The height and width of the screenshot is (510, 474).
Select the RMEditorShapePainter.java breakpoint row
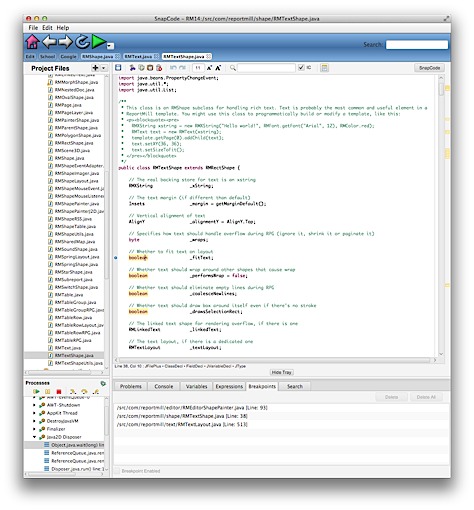tap(281, 408)
